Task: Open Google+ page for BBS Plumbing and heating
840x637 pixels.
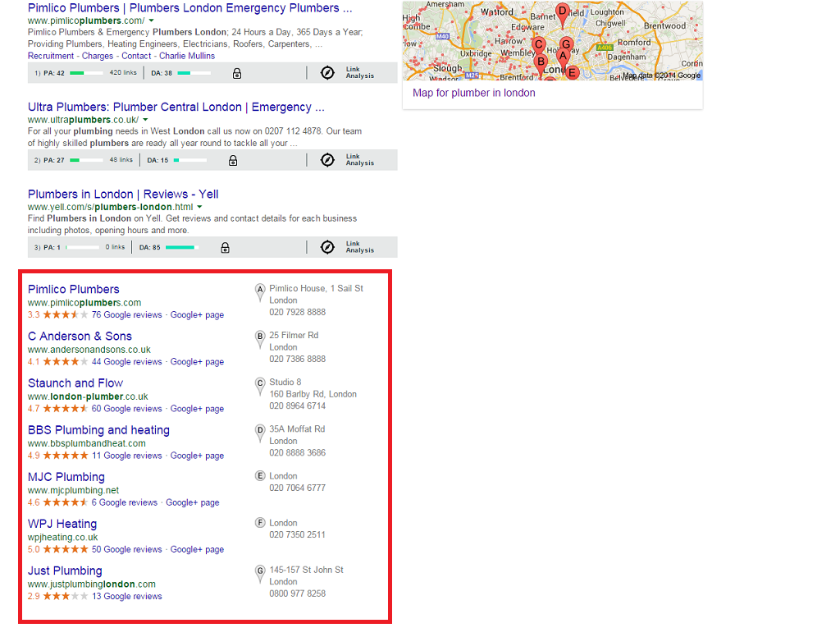Action: (x=197, y=456)
